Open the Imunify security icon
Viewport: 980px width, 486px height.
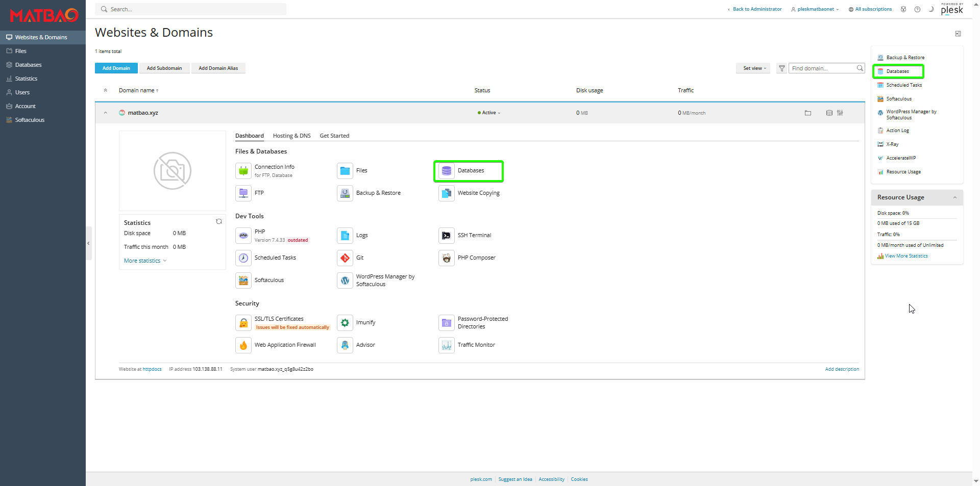[345, 323]
